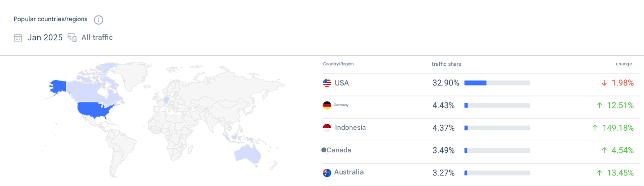Click the United States on the world map

pyautogui.click(x=96, y=110)
